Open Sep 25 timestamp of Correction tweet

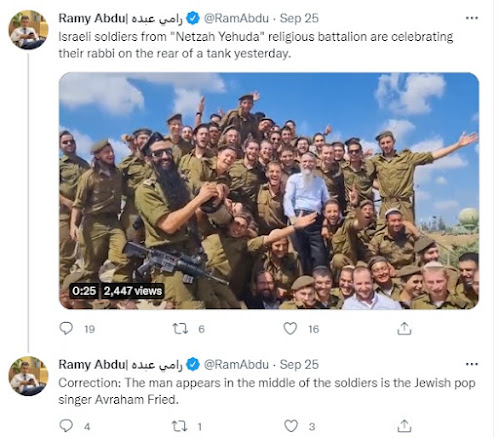tap(299, 364)
